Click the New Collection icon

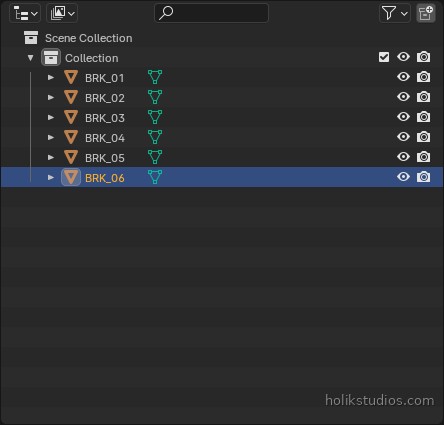[426, 13]
